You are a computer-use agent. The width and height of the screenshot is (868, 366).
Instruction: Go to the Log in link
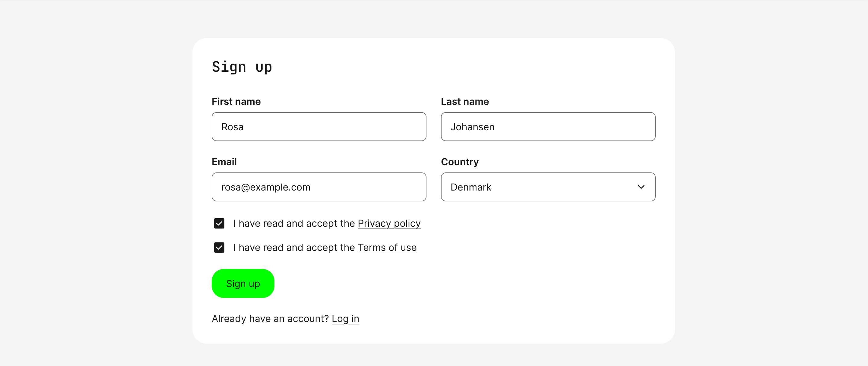coord(345,319)
